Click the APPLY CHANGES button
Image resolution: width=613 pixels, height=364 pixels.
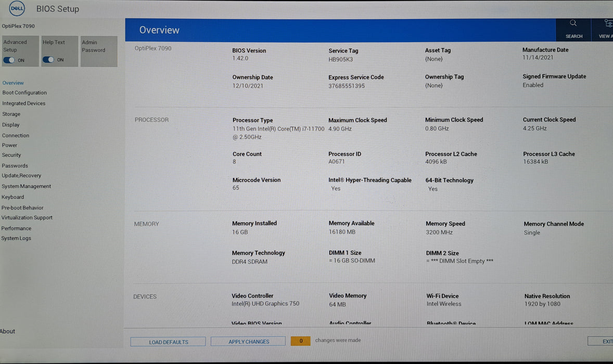point(249,341)
